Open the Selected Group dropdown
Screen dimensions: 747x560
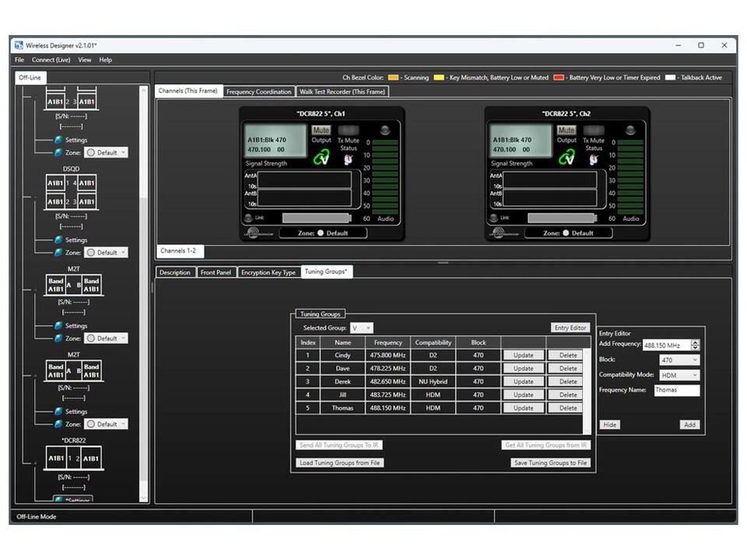coord(362,328)
